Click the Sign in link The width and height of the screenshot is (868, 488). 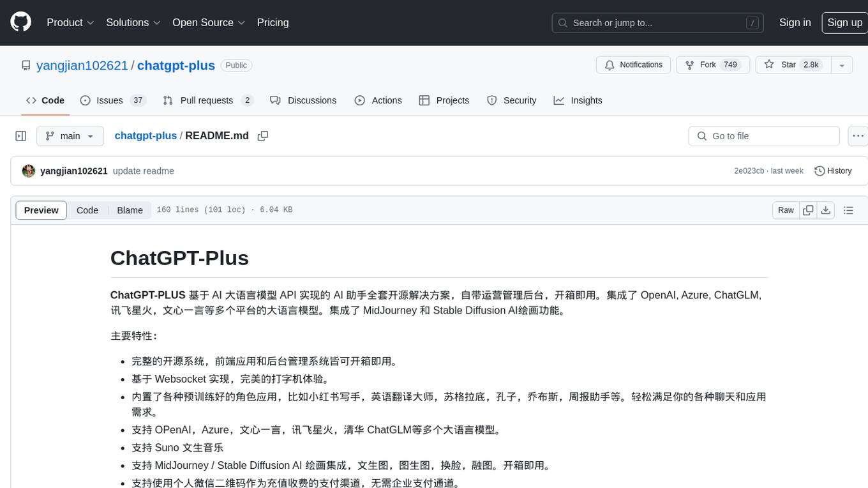(795, 22)
